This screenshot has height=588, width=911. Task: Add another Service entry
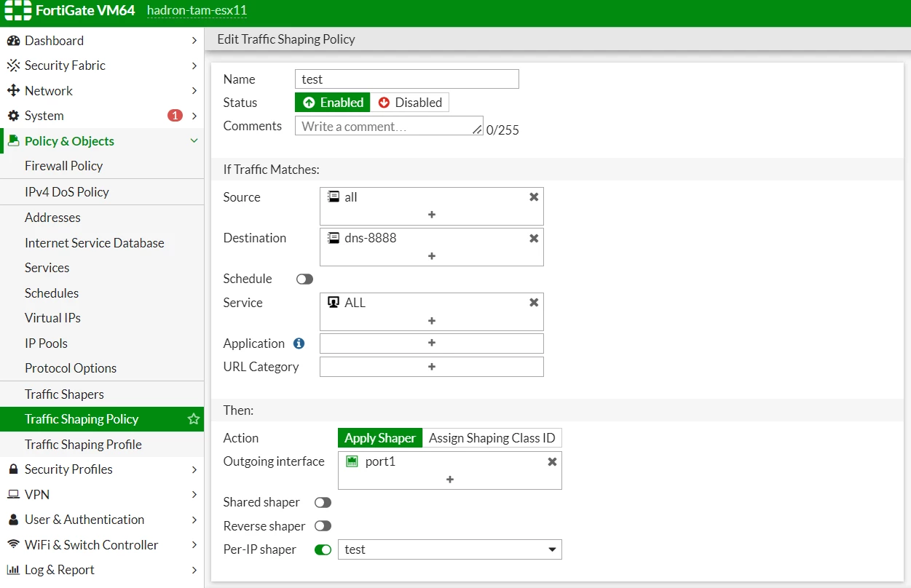point(432,320)
